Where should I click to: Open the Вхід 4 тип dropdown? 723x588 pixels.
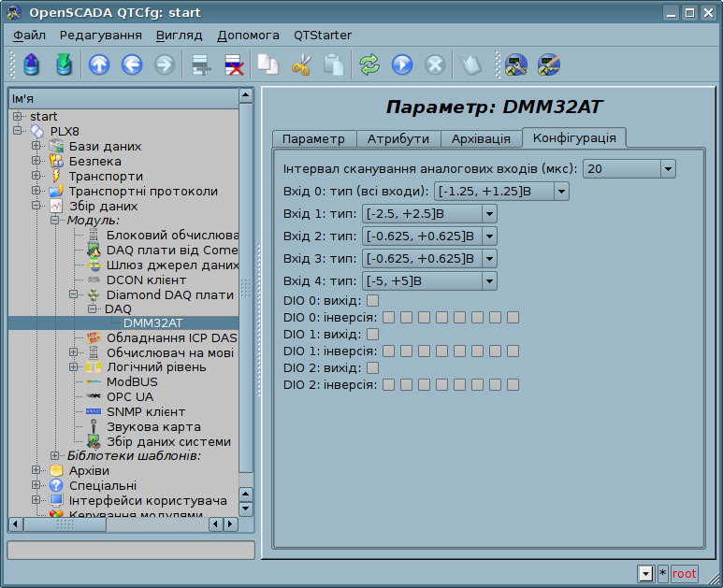(430, 281)
